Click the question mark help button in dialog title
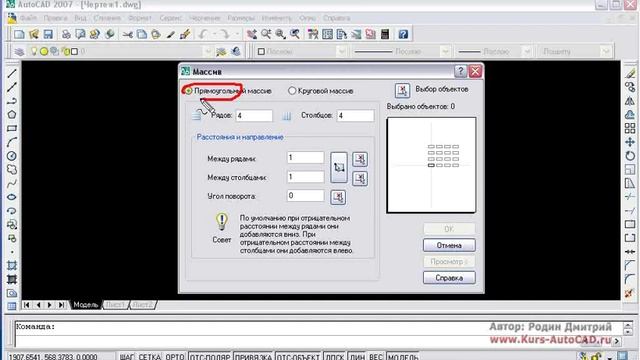 (x=460, y=71)
